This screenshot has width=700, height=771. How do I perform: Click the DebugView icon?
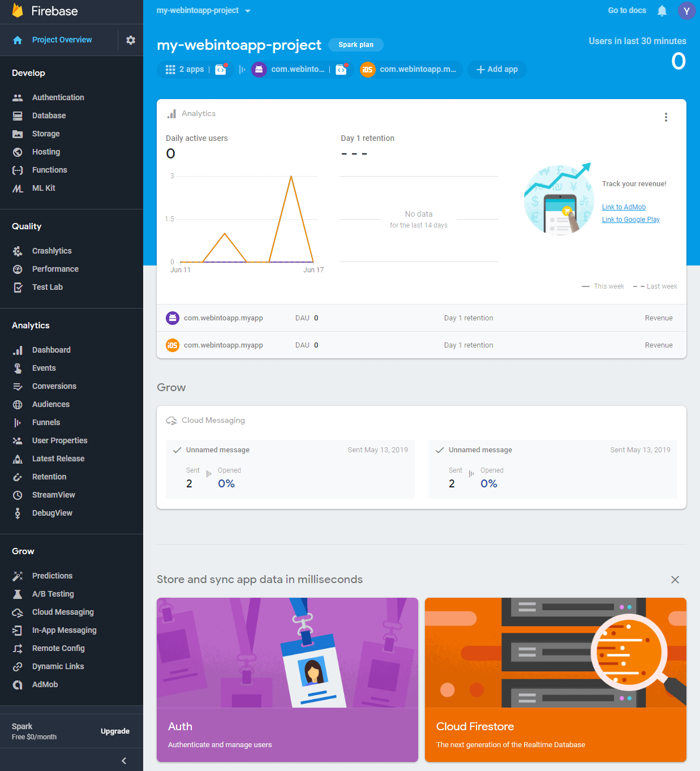click(x=18, y=513)
